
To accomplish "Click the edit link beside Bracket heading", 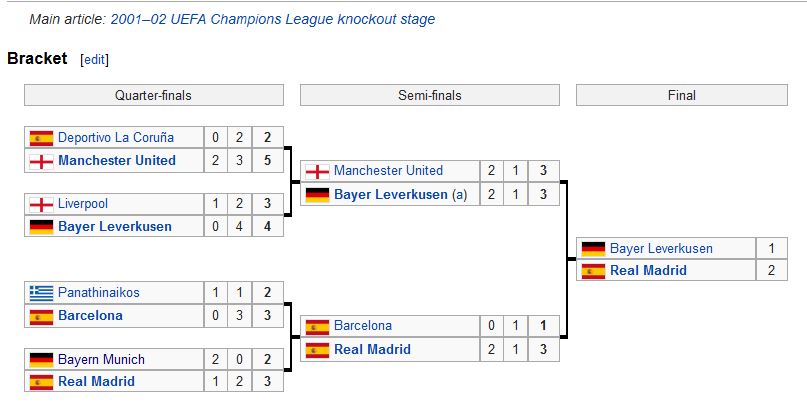I will [94, 60].
